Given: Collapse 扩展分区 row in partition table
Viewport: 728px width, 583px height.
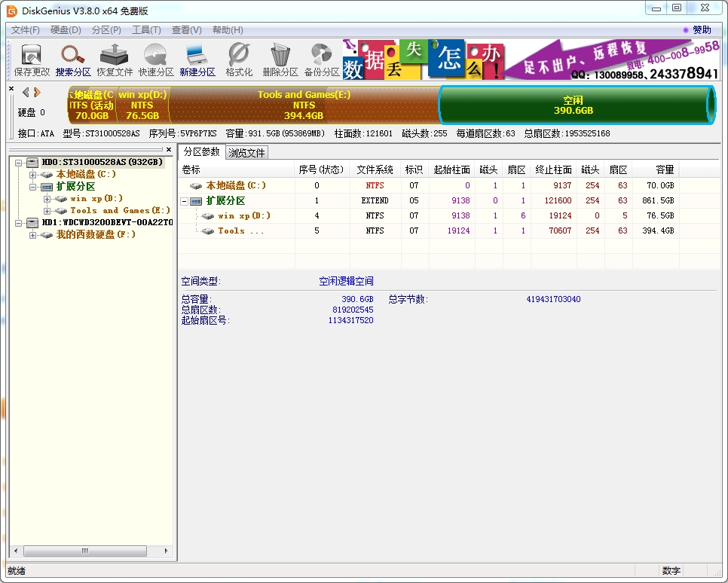Looking at the screenshot, I should coord(185,201).
